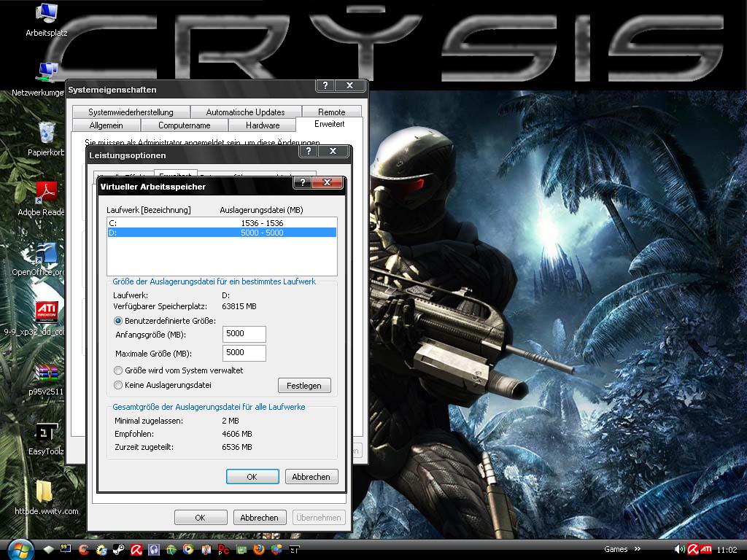
Task: Click the green circuit card icon in quick launch
Action: click(241, 550)
